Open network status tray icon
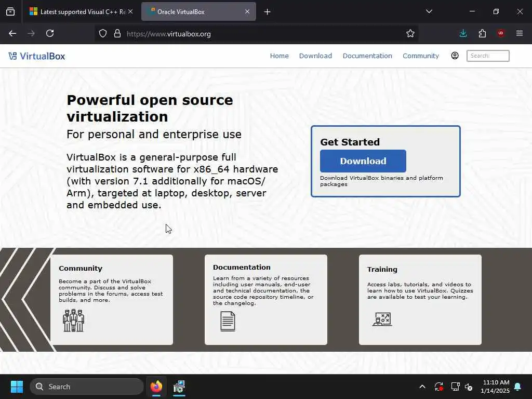 (455, 387)
